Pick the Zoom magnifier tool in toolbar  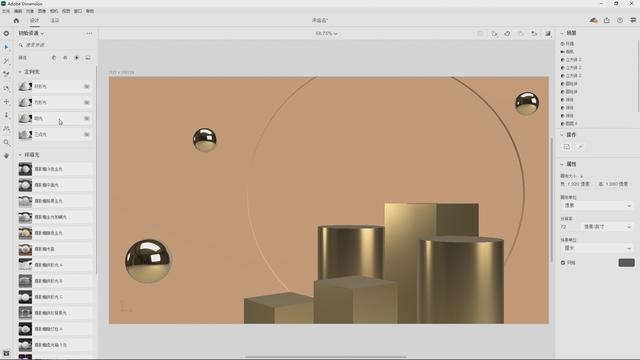coord(6,142)
